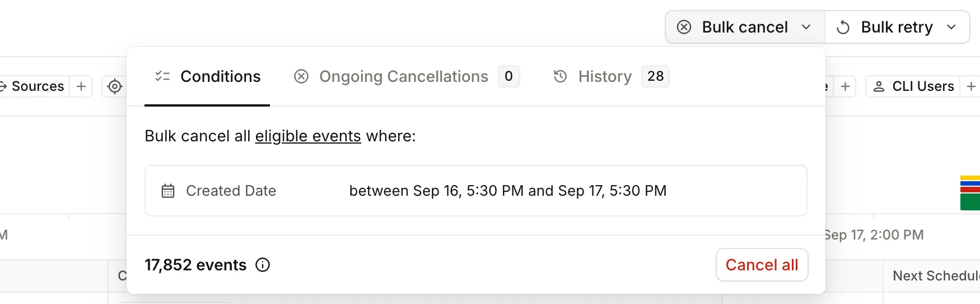The width and height of the screenshot is (980, 304).
Task: Click the Bulk retry circular arrow icon
Action: (843, 27)
